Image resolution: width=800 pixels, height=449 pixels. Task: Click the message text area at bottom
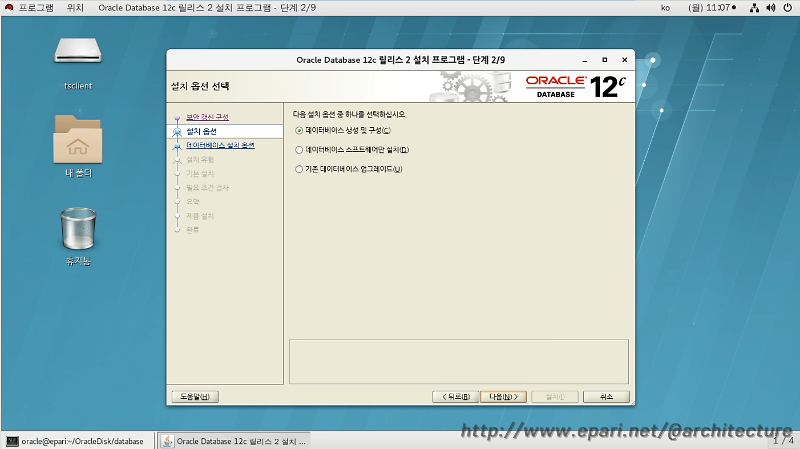[459, 361]
